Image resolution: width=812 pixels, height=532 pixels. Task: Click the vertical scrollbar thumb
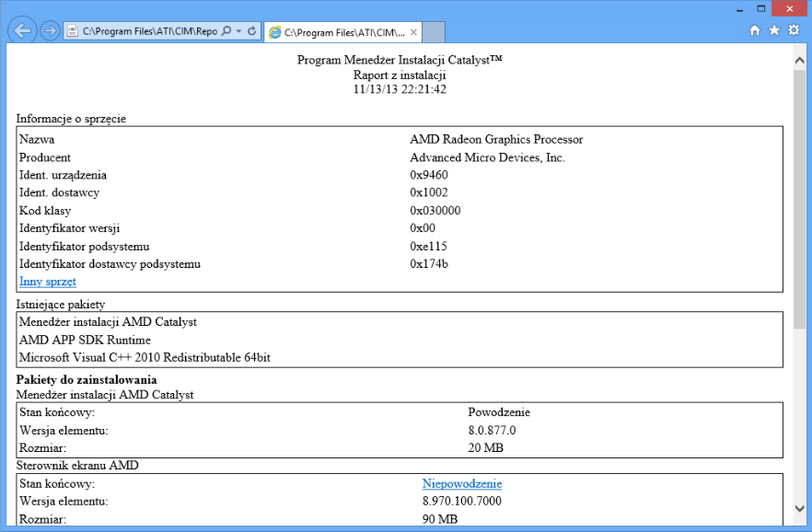(799, 198)
